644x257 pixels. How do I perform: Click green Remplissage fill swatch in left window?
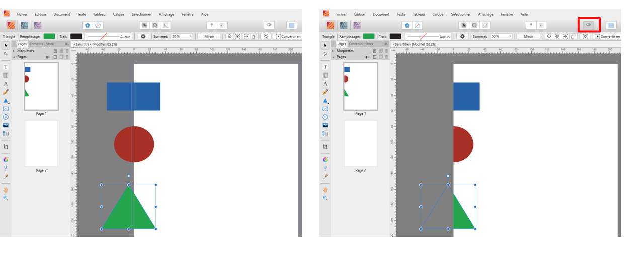click(49, 36)
